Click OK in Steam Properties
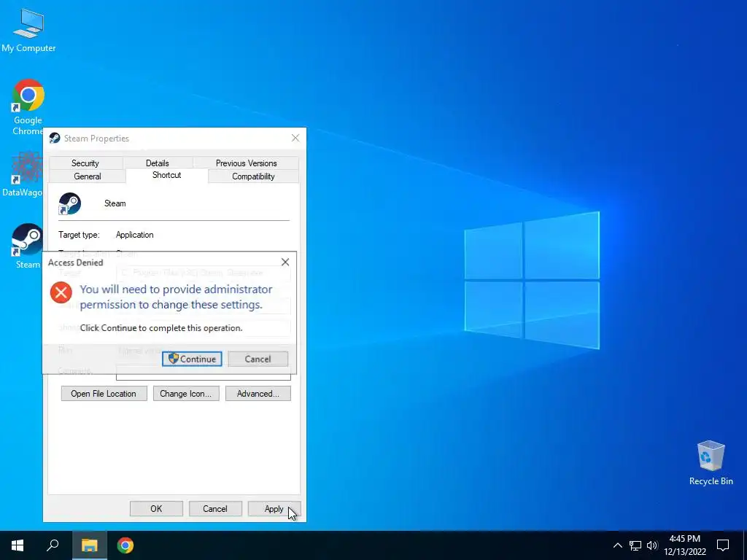The width and height of the screenshot is (747, 560). (156, 508)
